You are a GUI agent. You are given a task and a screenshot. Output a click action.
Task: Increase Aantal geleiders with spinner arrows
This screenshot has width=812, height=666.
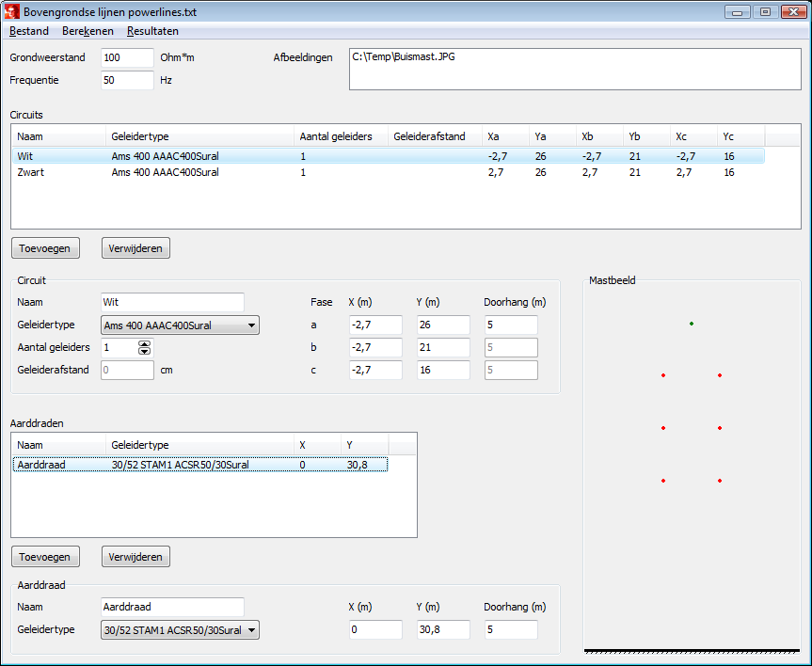(144, 343)
